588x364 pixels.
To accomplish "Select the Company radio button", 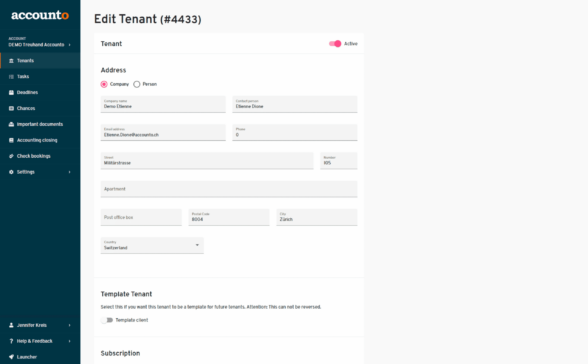I will click(104, 84).
